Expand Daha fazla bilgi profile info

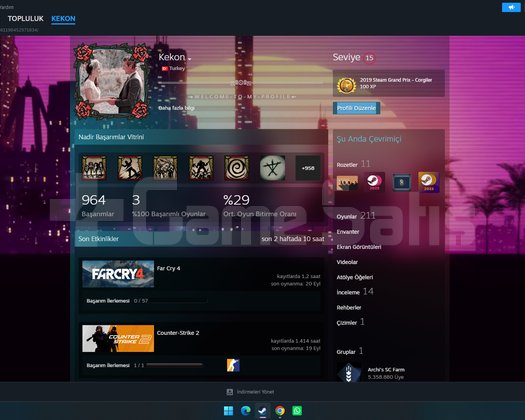[x=176, y=108]
